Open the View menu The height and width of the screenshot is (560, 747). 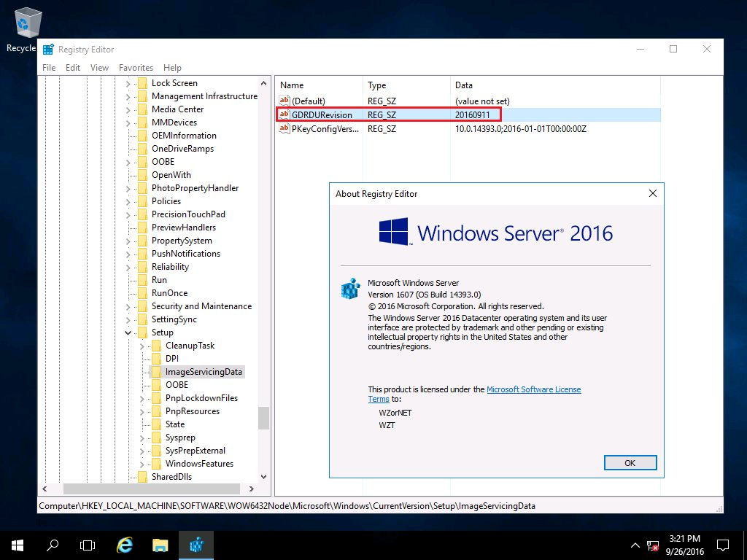pyautogui.click(x=99, y=68)
